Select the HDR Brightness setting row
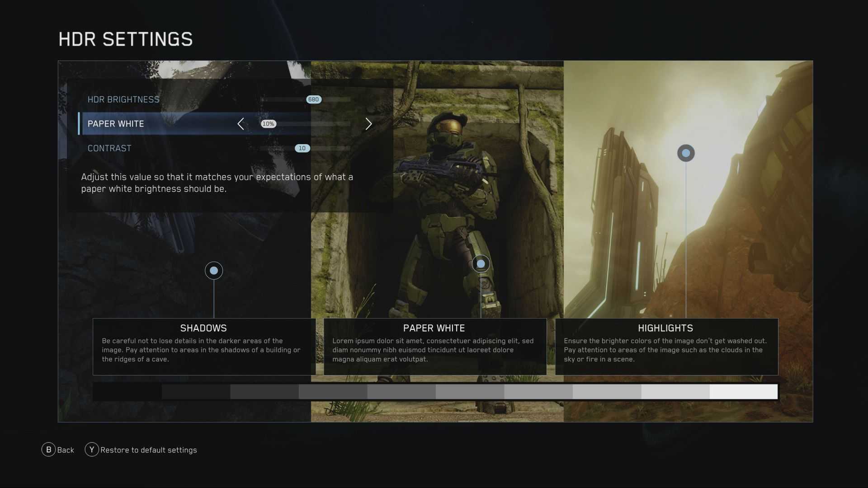Viewport: 868px width, 488px height. tap(226, 99)
